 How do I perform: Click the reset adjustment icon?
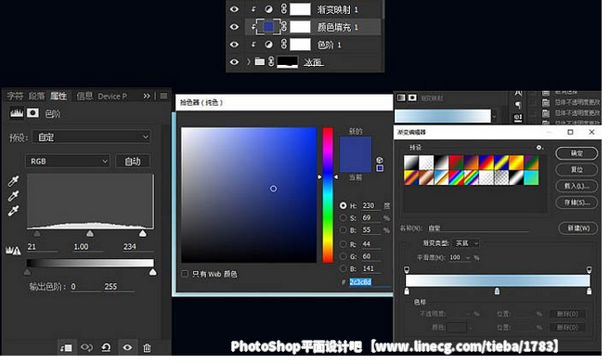(106, 347)
